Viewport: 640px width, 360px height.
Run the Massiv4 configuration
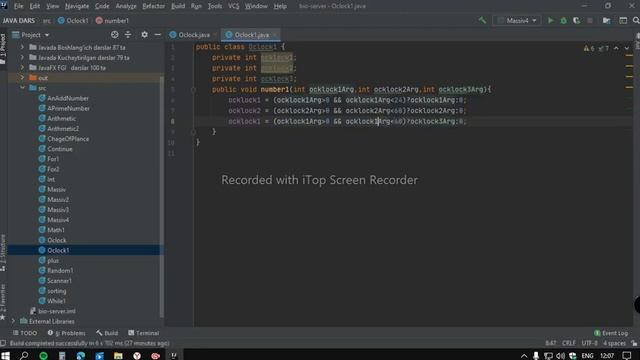(550, 20)
